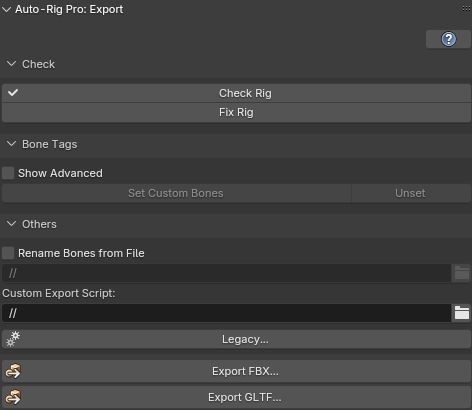Collapse the Bone Tags section
The height and width of the screenshot is (410, 472).
(x=12, y=144)
